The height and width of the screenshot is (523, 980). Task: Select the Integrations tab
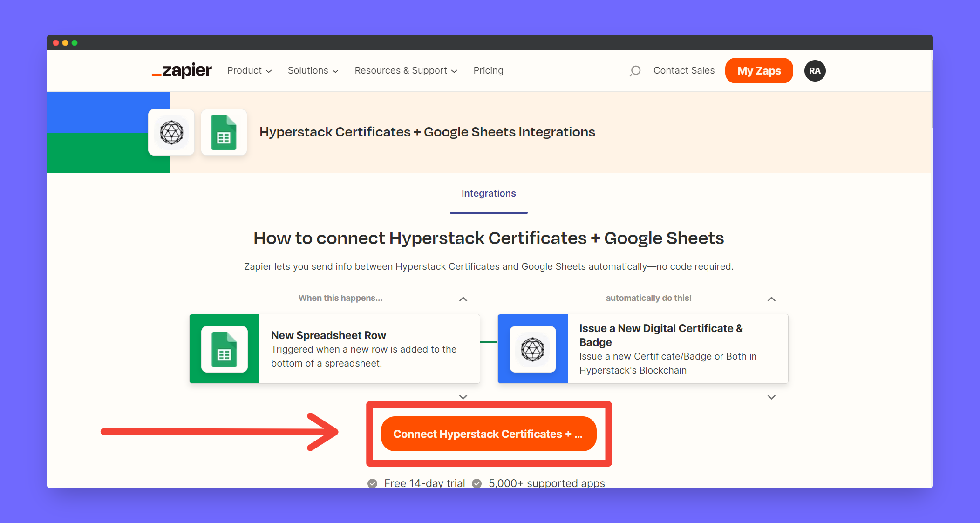488,194
